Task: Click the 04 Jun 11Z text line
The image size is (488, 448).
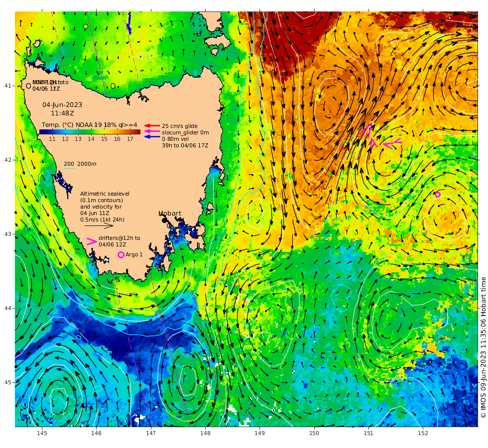Action: (x=95, y=213)
